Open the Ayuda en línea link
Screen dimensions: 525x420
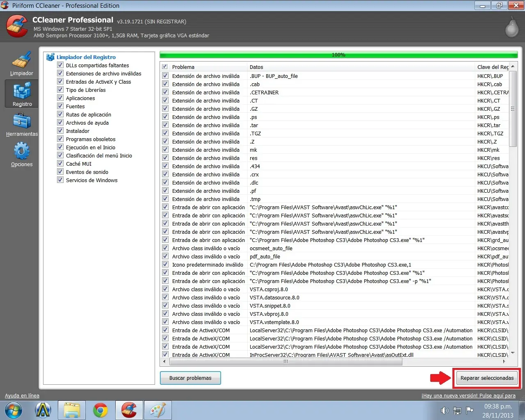[x=22, y=396]
